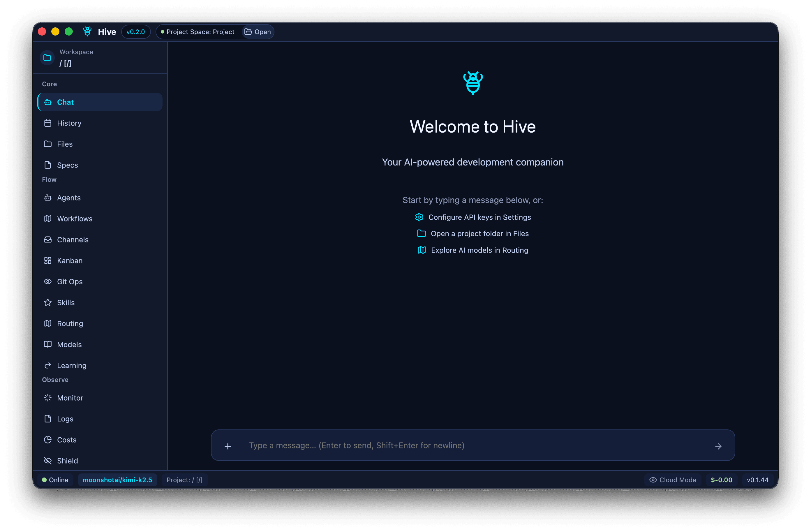
Task: Open the moonshotai/kimi-k2.5 model selector
Action: pyautogui.click(x=118, y=480)
